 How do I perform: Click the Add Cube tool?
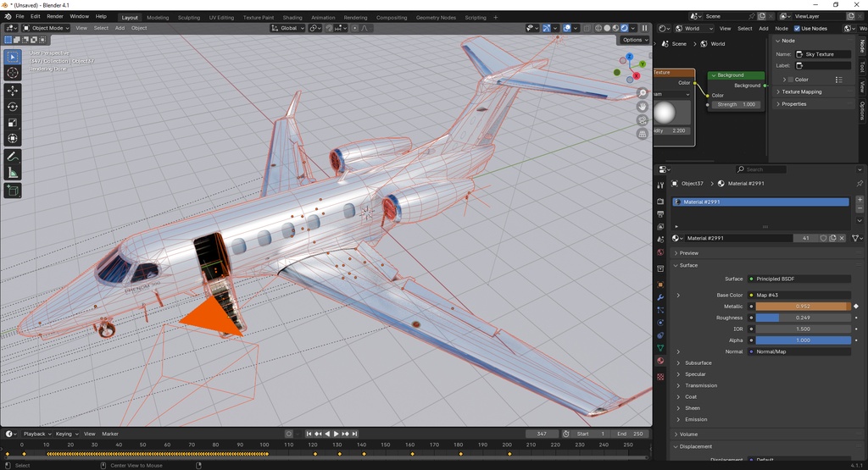(x=13, y=191)
